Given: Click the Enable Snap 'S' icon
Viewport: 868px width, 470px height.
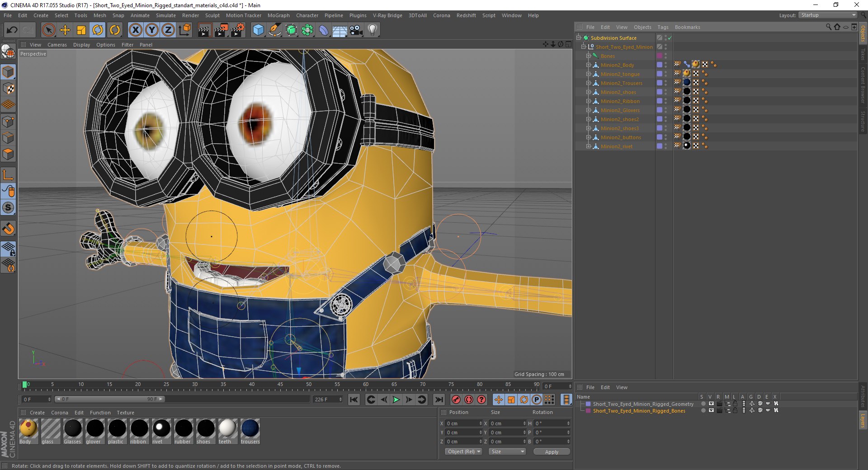Looking at the screenshot, I should [x=8, y=207].
